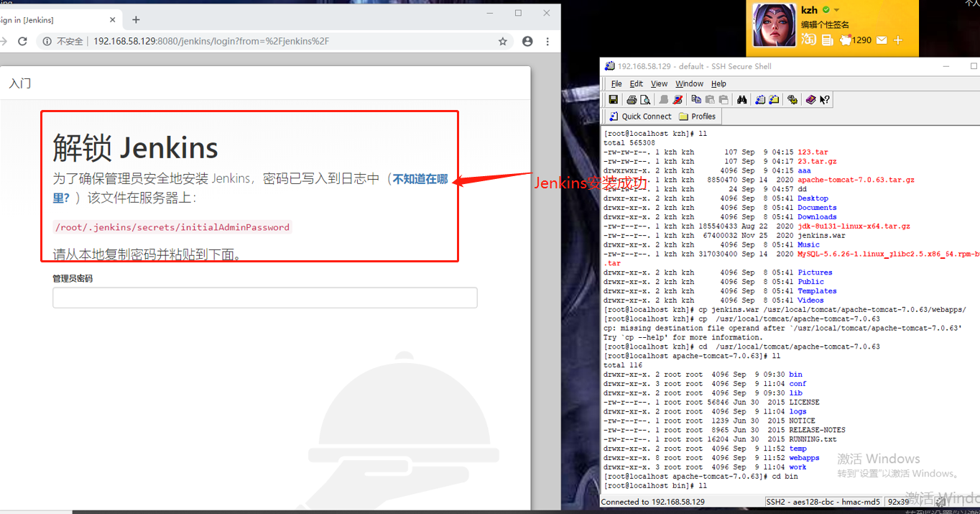Click the webapps directory in terminal listing
The image size is (980, 514).
804,458
